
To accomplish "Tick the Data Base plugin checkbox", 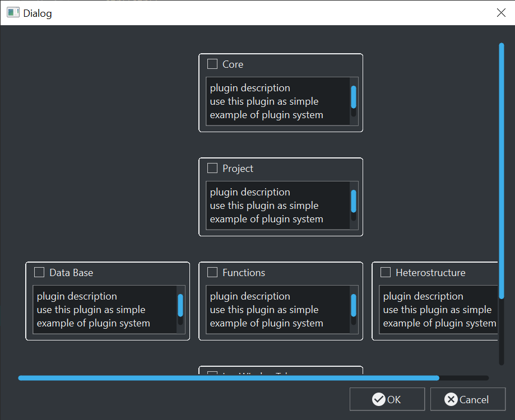I will 39,272.
